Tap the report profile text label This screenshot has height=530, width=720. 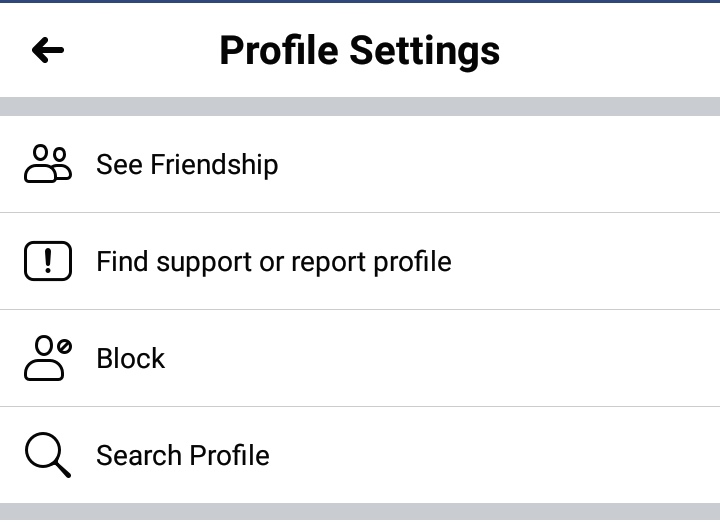point(274,262)
